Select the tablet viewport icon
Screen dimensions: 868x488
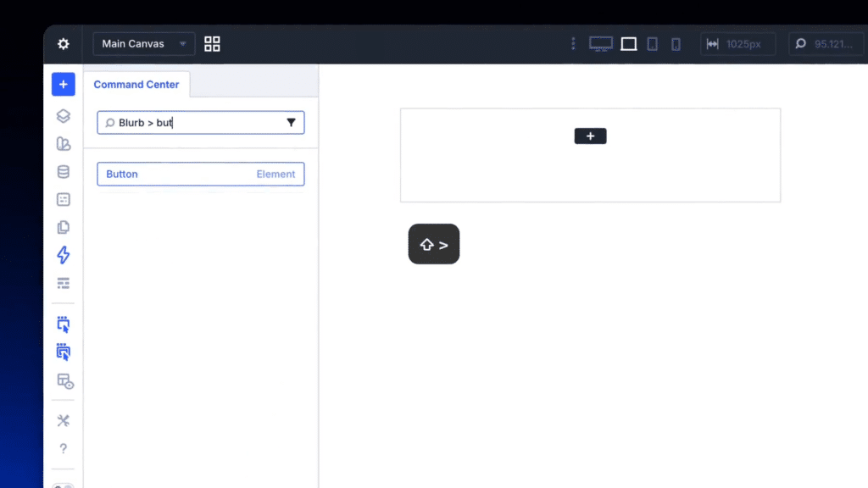[652, 44]
